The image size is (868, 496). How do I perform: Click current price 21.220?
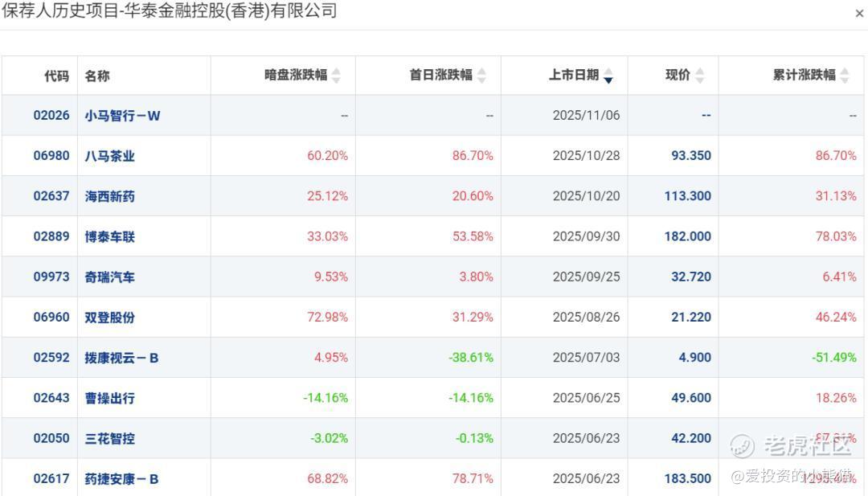(691, 318)
